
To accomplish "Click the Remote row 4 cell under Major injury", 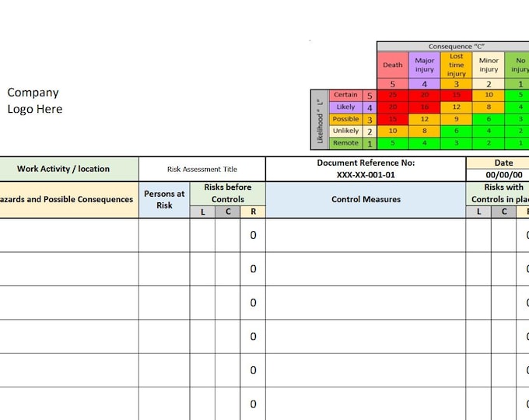I will coord(425,143).
